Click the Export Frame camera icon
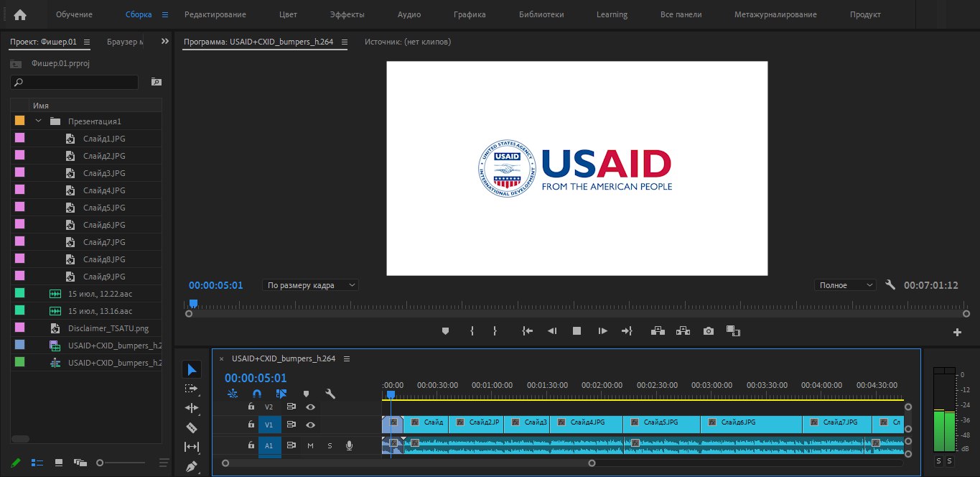The height and width of the screenshot is (477, 980). pos(709,331)
